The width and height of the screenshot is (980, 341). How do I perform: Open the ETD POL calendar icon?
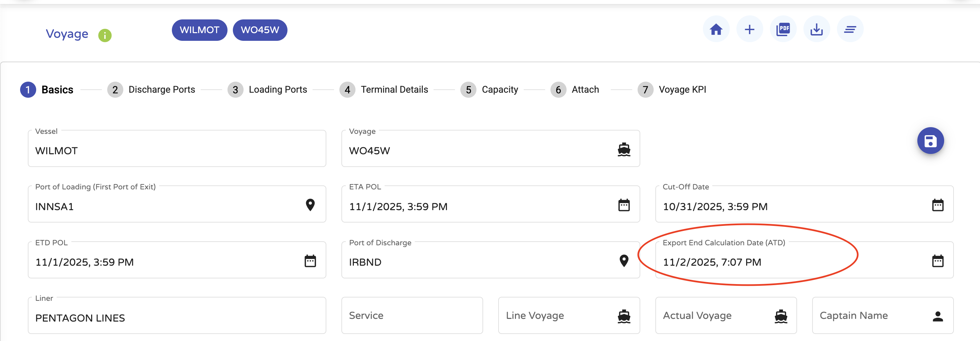click(310, 261)
